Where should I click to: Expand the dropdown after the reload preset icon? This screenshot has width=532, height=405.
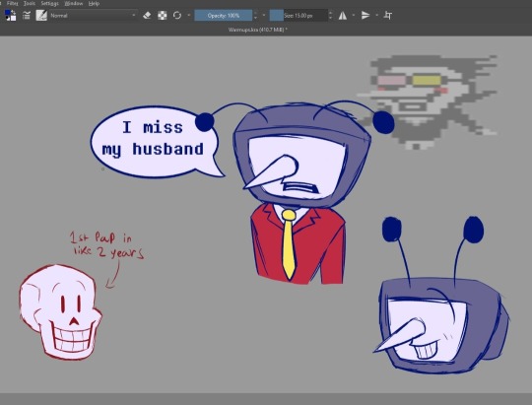(x=188, y=16)
